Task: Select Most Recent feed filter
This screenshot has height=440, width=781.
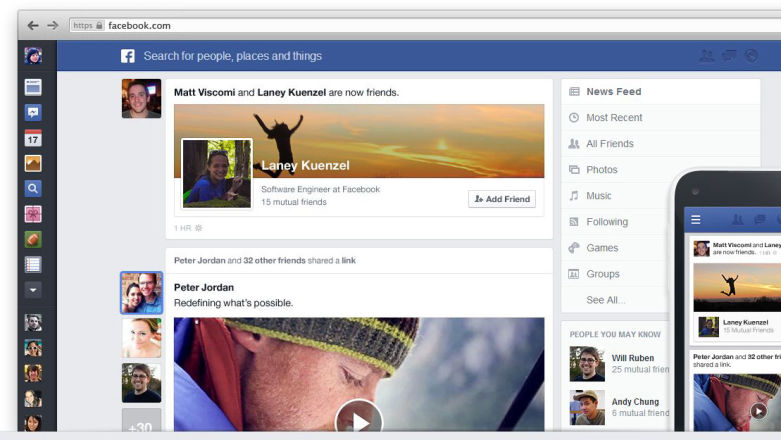Action: (660, 118)
